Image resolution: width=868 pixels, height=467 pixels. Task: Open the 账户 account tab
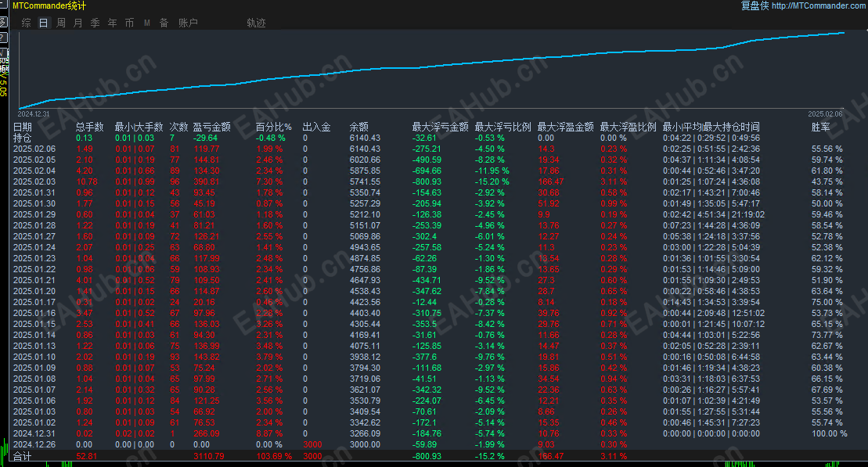pos(188,23)
